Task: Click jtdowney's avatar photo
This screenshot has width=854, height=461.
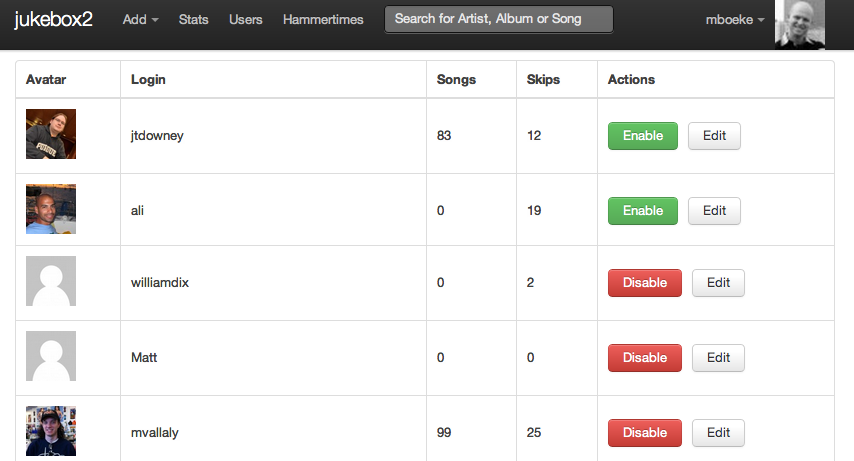Action: tap(51, 134)
